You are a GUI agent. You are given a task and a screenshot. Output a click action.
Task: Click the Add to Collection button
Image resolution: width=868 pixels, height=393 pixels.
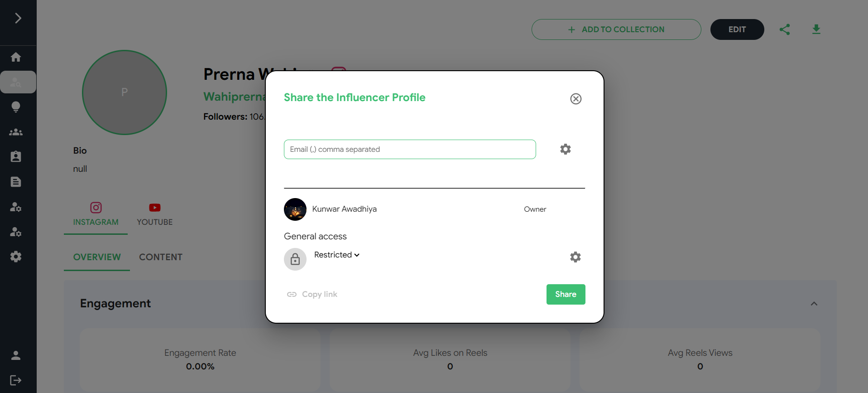pos(616,29)
